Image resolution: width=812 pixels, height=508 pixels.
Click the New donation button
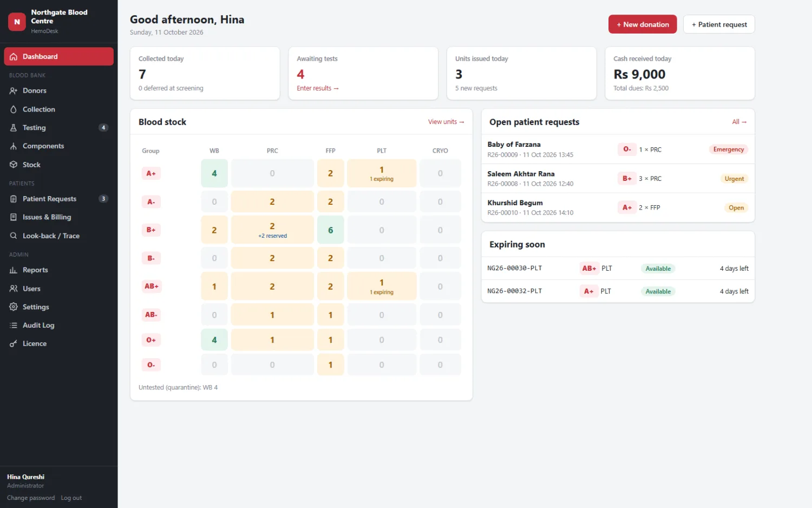pyautogui.click(x=643, y=24)
